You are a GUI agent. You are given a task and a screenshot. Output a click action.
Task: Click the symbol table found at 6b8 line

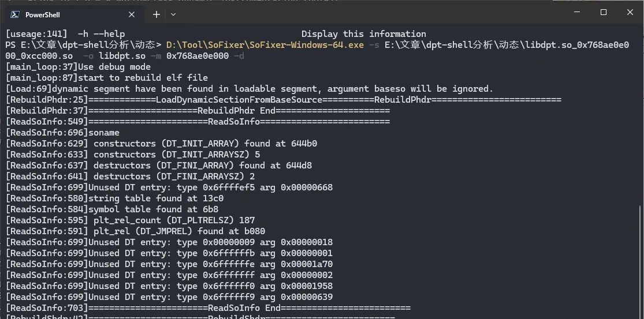[x=112, y=209]
